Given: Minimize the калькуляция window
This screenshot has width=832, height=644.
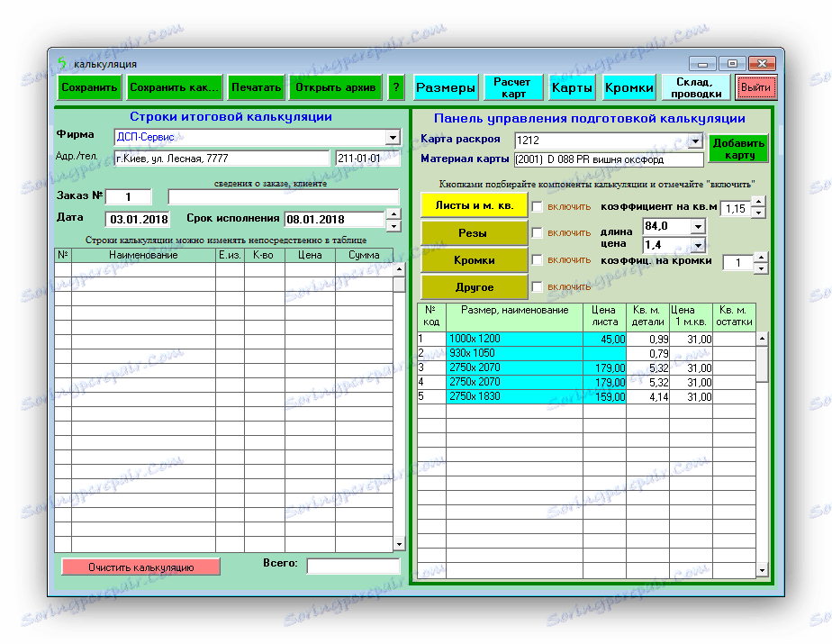Looking at the screenshot, I should pyautogui.click(x=702, y=64).
